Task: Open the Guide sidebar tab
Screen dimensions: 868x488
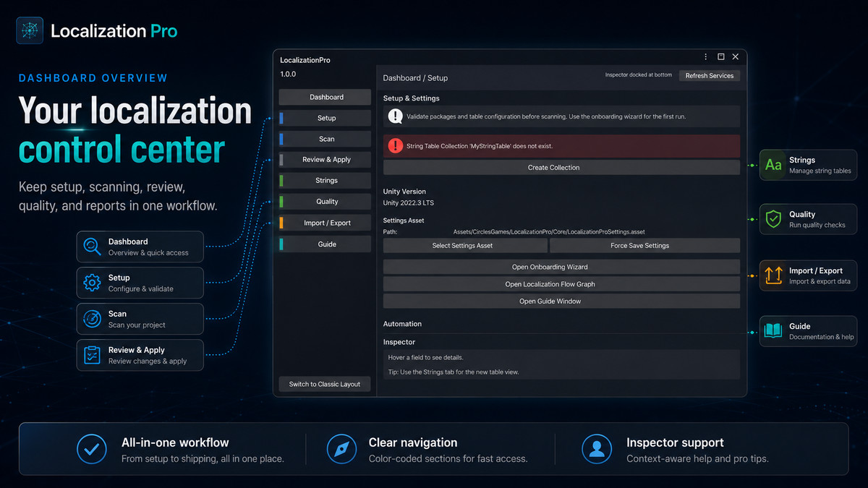Action: pos(325,244)
